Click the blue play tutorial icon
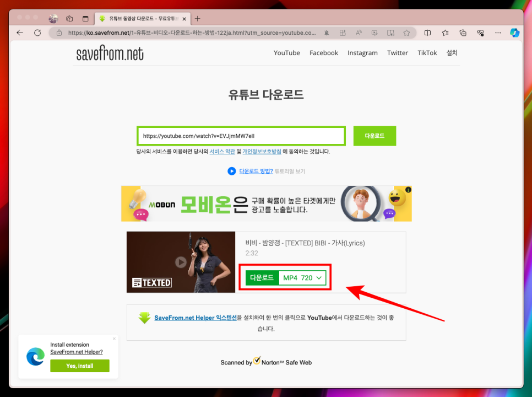The image size is (532, 397). (x=231, y=171)
